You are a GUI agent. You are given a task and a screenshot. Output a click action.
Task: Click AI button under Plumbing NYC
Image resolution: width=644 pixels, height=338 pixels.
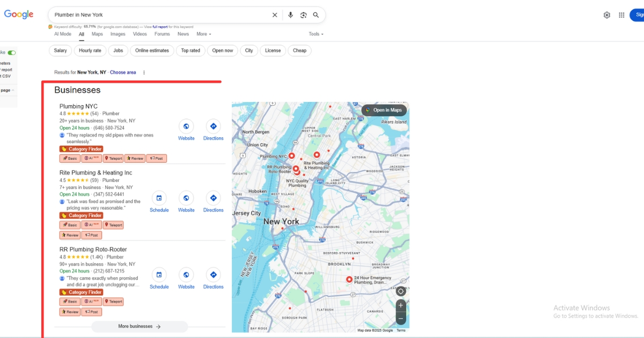[92, 158]
